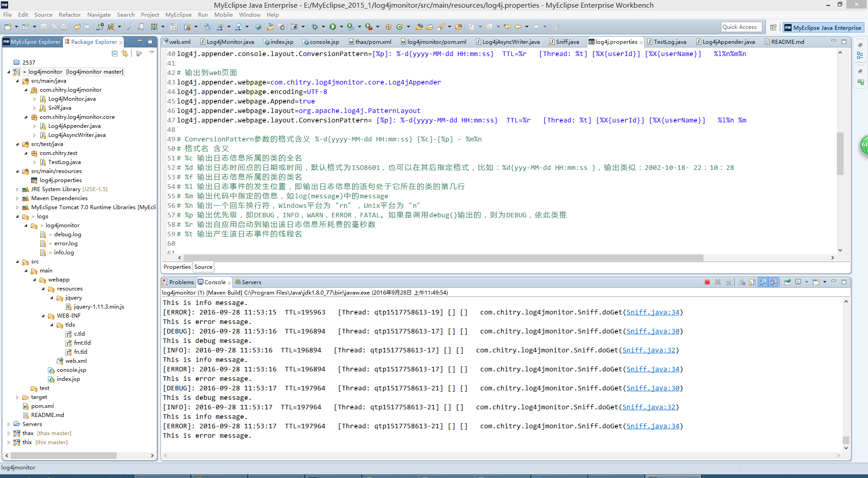Screen dimensions: 868x478
Task: Expand the target folder
Action: [17, 397]
